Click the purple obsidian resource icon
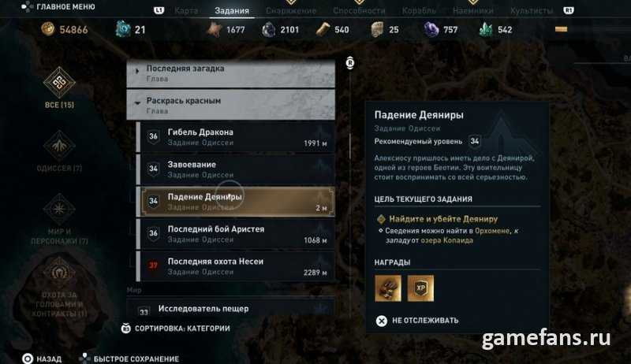This screenshot has width=631, height=364. 431,29
